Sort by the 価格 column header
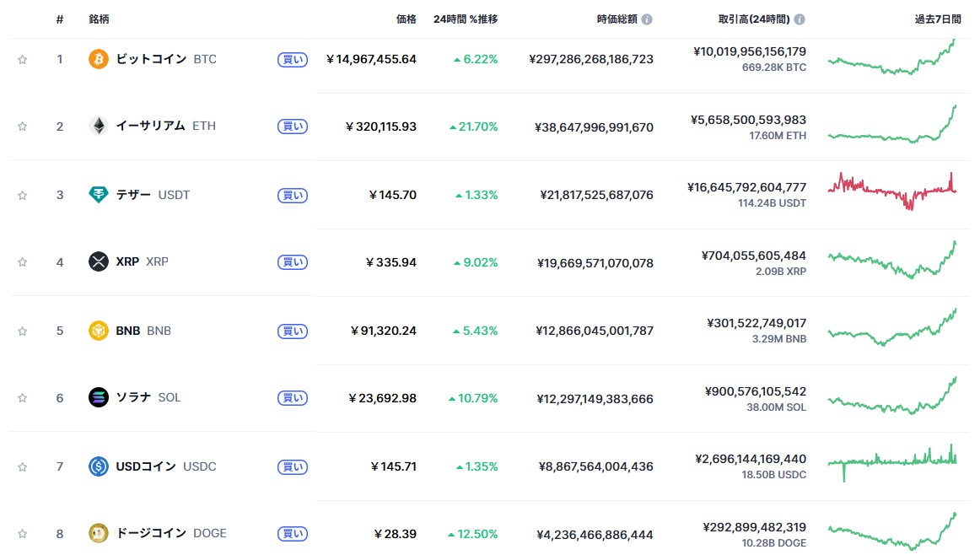The width and height of the screenshot is (980, 555). click(406, 19)
